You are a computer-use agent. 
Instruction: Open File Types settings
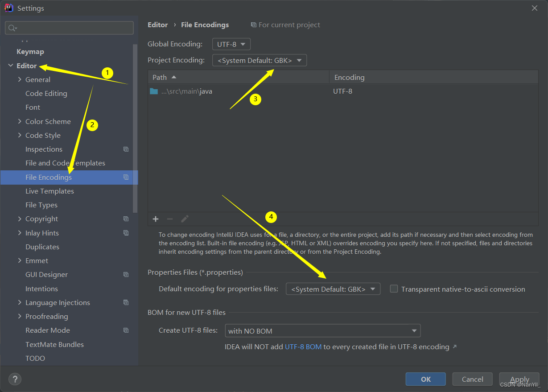click(41, 205)
